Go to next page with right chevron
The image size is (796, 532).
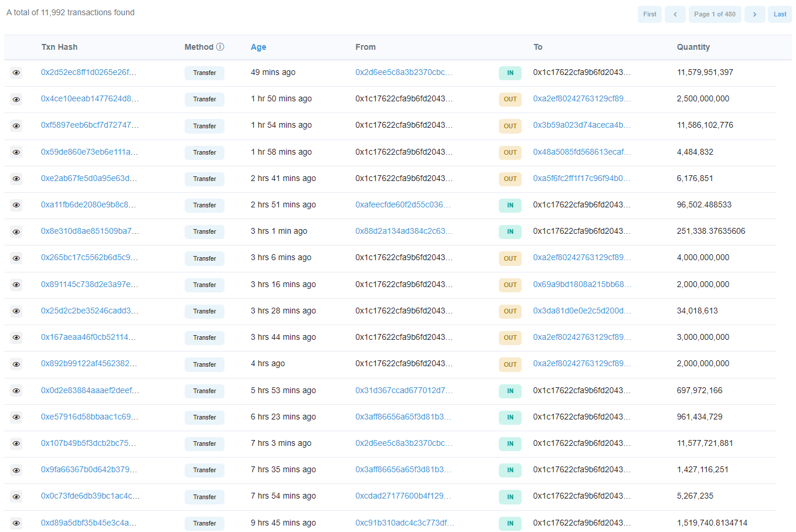(755, 14)
